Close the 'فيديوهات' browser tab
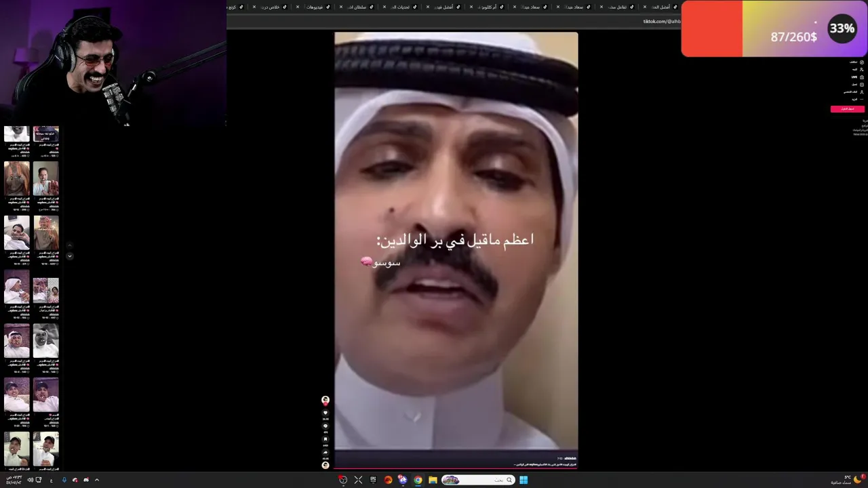The height and width of the screenshot is (488, 868). pos(298,7)
